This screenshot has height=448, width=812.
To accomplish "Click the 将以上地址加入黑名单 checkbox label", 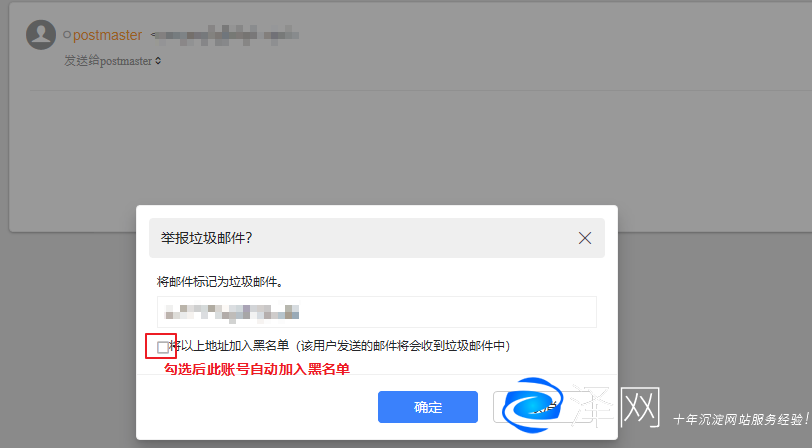I will (x=340, y=345).
